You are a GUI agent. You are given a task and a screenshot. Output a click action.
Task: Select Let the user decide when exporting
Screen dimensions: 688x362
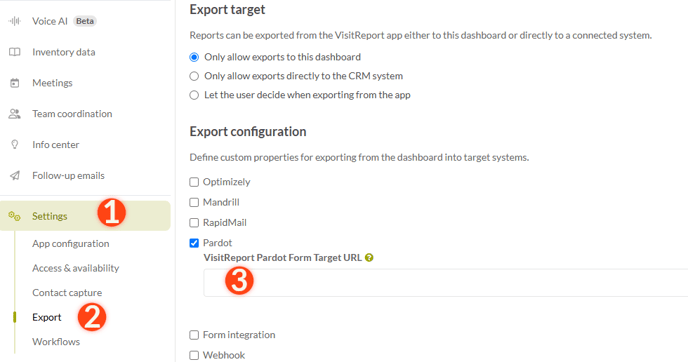click(x=194, y=95)
